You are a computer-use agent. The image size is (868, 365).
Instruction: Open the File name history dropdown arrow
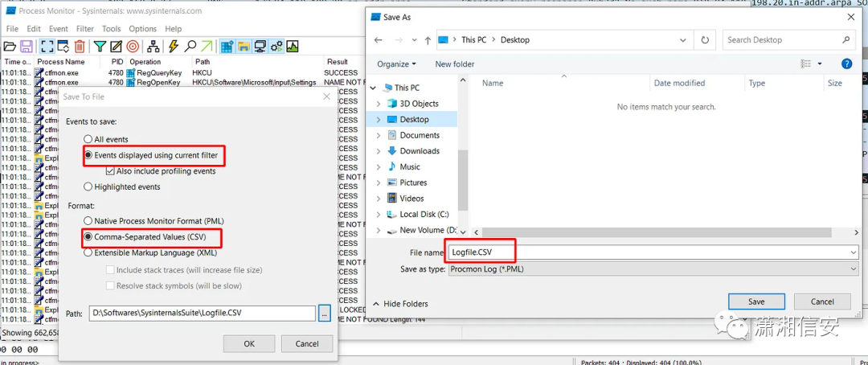click(853, 252)
